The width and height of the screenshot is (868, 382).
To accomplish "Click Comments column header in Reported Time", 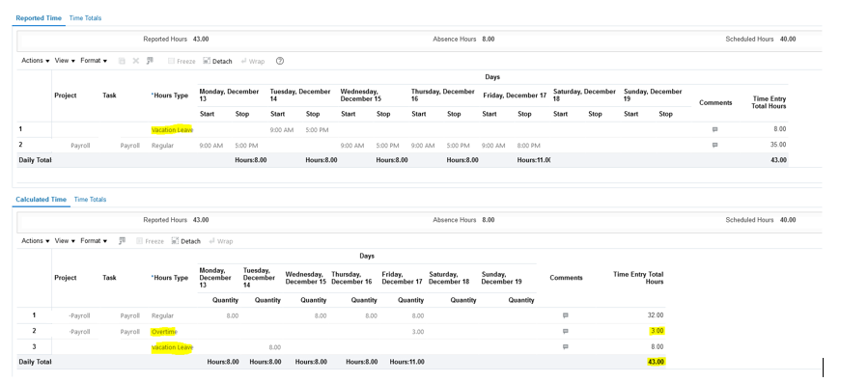I will 715,103.
